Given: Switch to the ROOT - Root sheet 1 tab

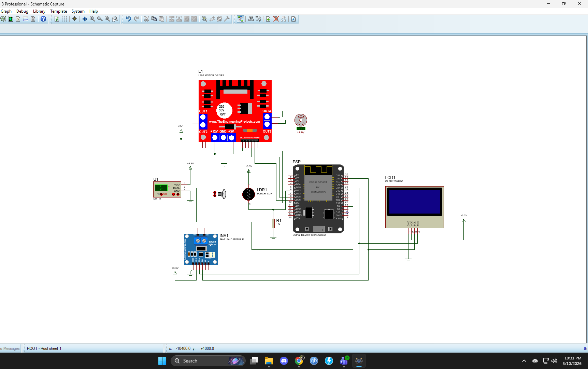Looking at the screenshot, I should [x=44, y=348].
